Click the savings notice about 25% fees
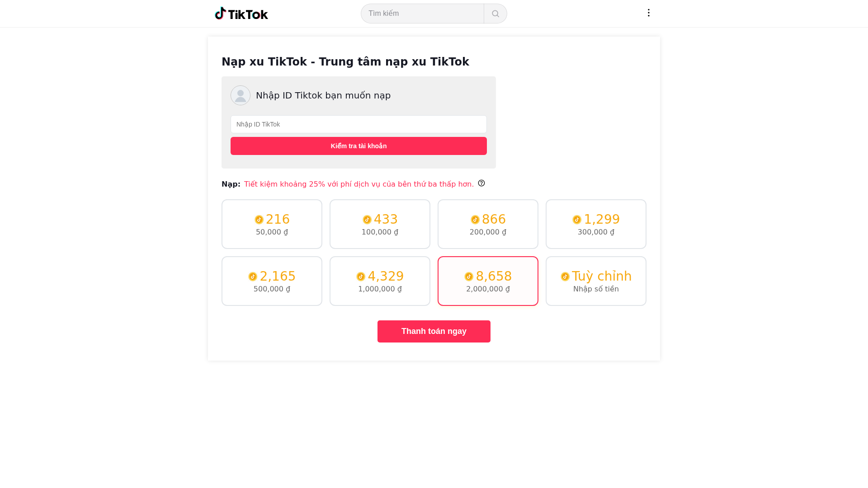Viewport: 868px width, 488px height. click(x=359, y=184)
